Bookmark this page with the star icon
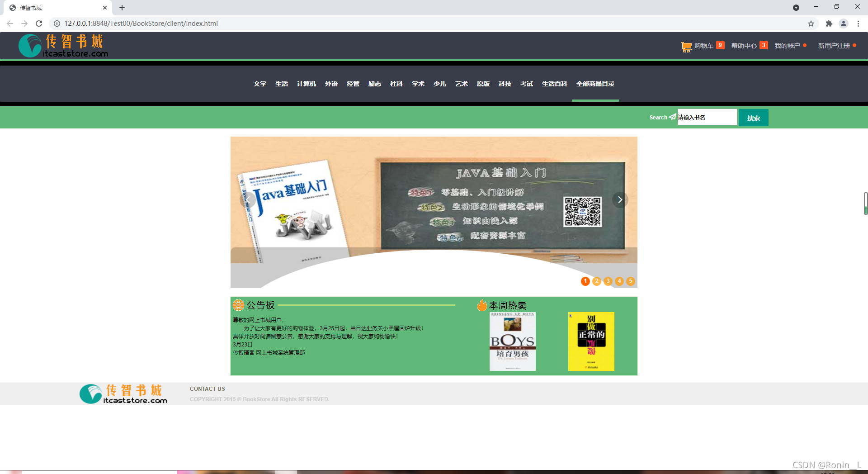Viewport: 868px width, 474px height. (x=811, y=24)
